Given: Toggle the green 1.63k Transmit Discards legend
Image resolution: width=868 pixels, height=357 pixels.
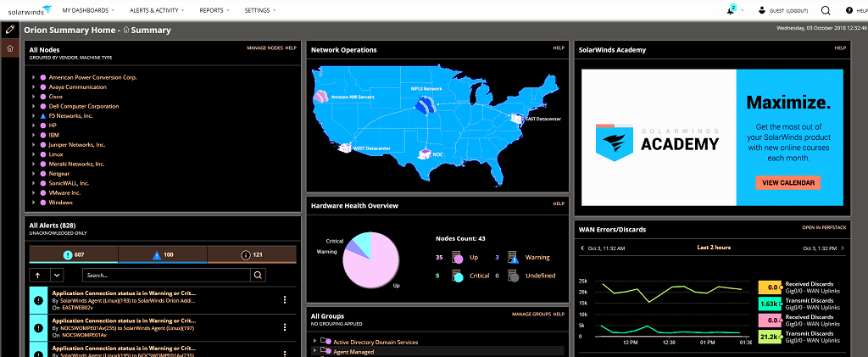Looking at the screenshot, I should [x=770, y=304].
